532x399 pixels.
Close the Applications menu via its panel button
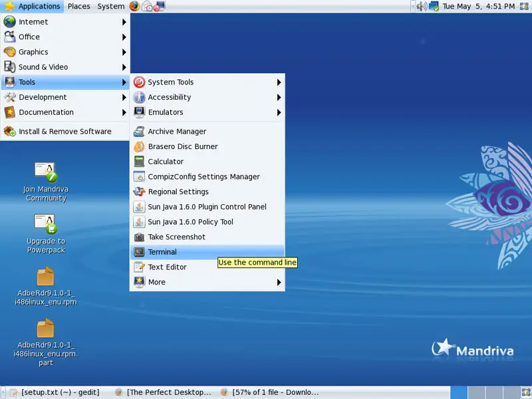(32, 6)
